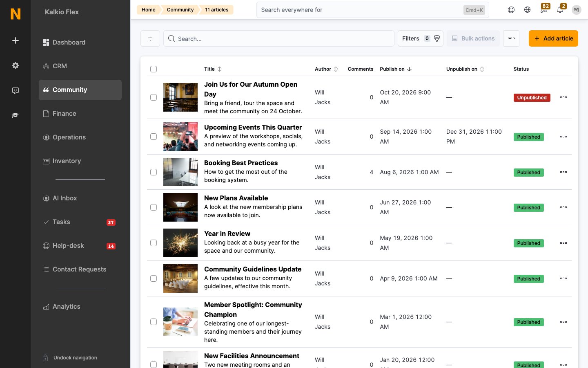Open the notifications bell

[560, 9]
